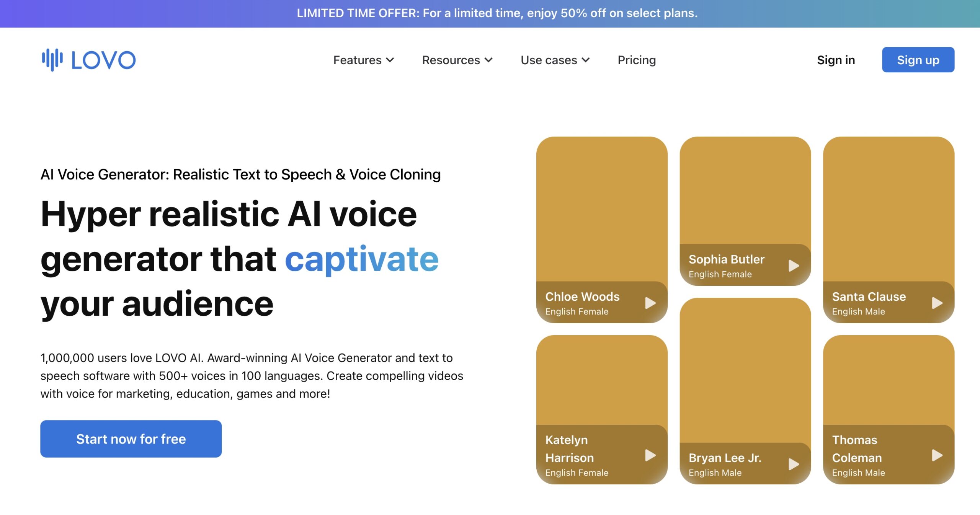Click the LOVO wordmark text
Image resolution: width=980 pixels, height=515 pixels.
[103, 60]
